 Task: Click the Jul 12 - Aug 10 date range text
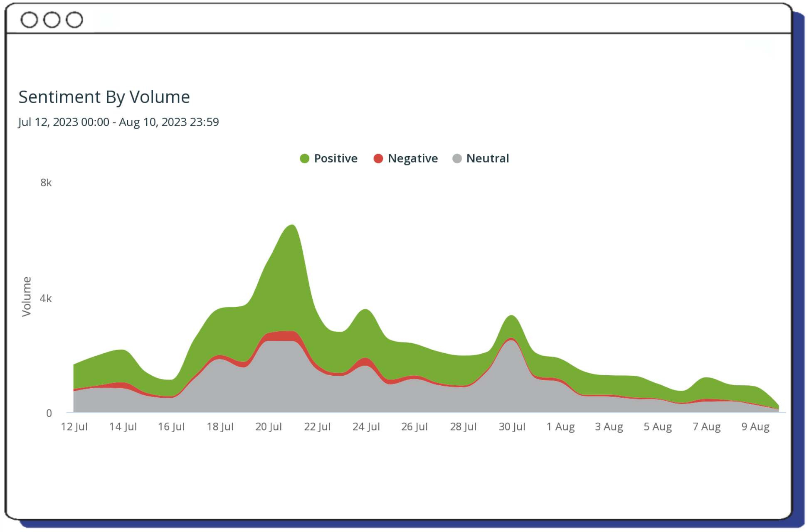tap(118, 122)
